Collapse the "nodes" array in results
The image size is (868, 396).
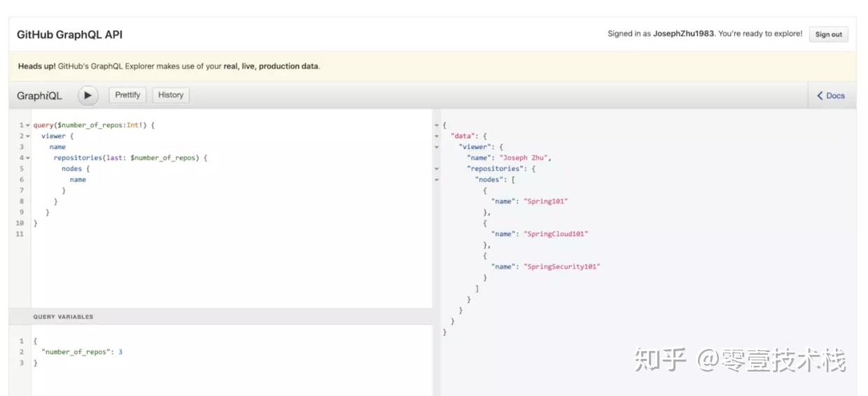pyautogui.click(x=437, y=180)
